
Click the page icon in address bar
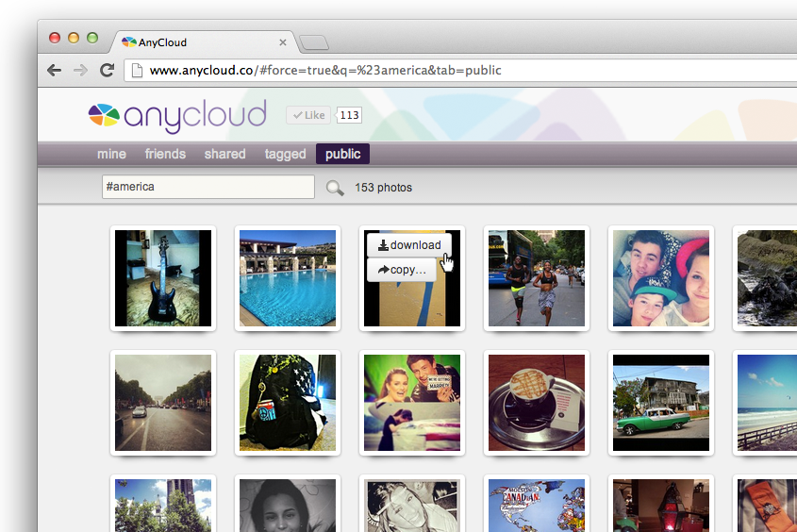137,70
